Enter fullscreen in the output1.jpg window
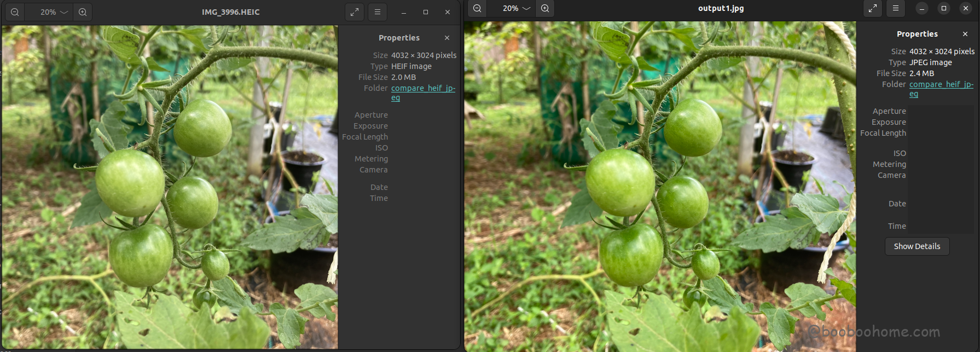The height and width of the screenshot is (352, 980). tap(873, 8)
